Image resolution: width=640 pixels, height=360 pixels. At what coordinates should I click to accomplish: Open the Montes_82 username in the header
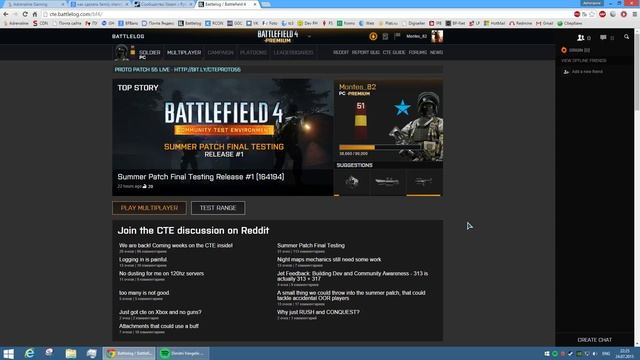[x=416, y=36]
